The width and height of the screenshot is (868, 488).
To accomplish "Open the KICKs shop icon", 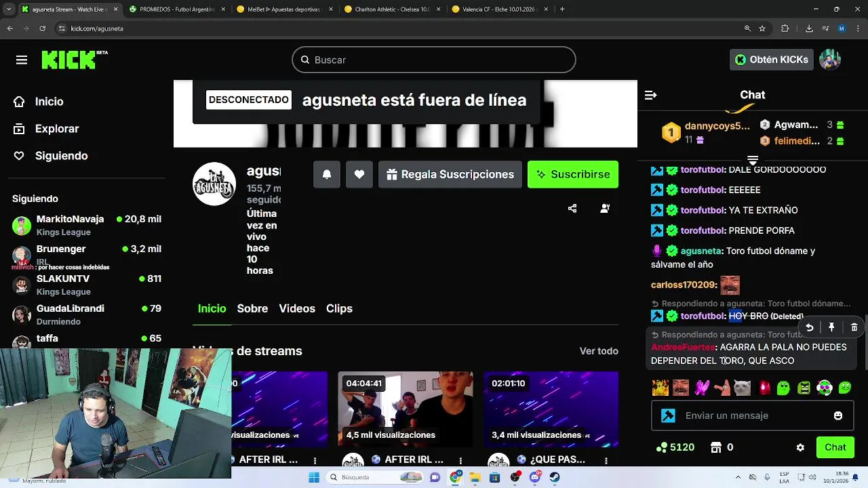I will (715, 447).
